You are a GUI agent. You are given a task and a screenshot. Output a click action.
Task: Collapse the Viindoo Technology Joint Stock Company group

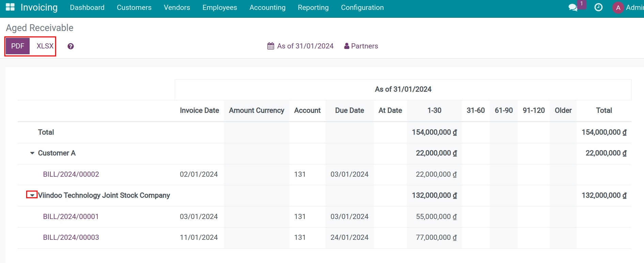point(32,195)
